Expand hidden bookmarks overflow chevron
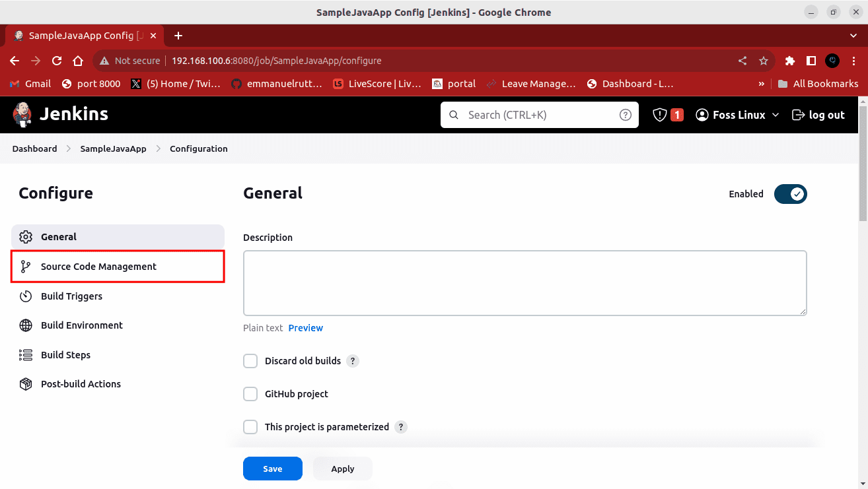Image resolution: width=868 pixels, height=489 pixels. pos(762,84)
